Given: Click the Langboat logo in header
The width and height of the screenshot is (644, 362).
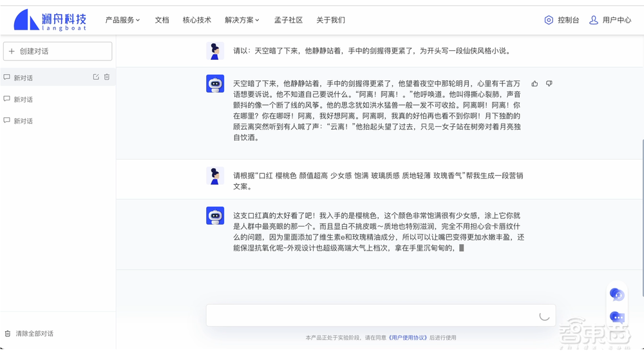Looking at the screenshot, I should [50, 20].
